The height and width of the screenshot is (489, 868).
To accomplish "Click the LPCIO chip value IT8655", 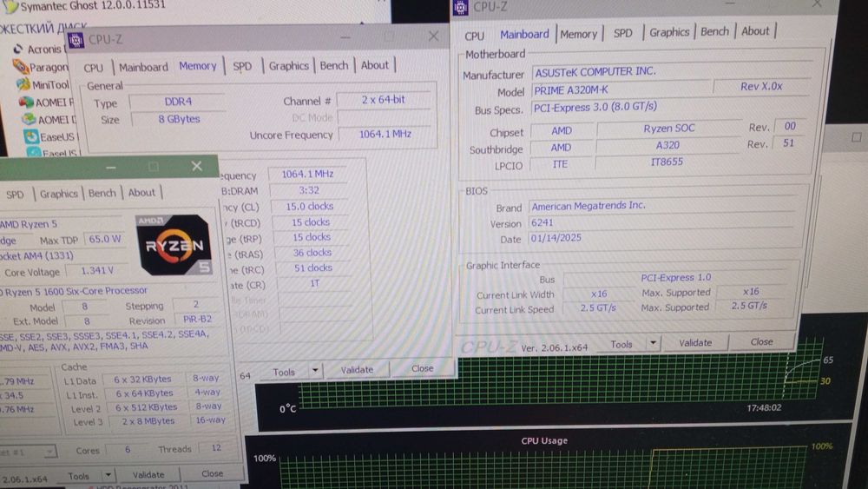I will pos(667,162).
